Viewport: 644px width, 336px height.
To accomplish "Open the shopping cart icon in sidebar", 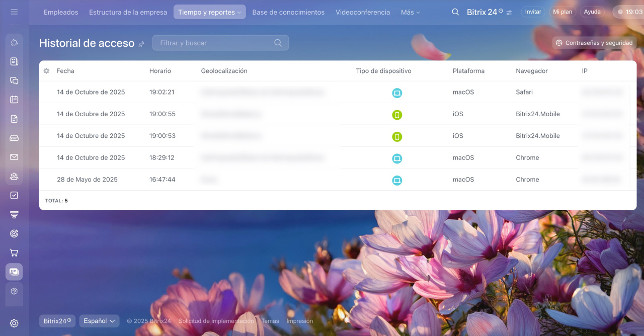I will (14, 253).
